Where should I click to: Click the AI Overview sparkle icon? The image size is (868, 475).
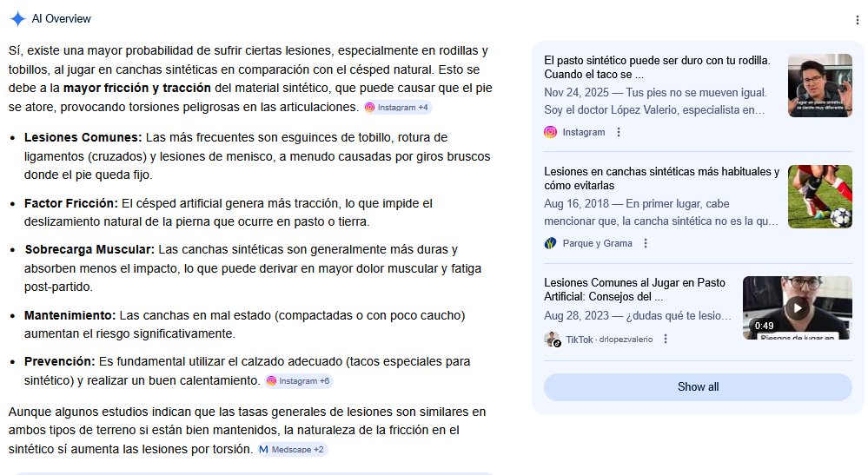(x=17, y=19)
